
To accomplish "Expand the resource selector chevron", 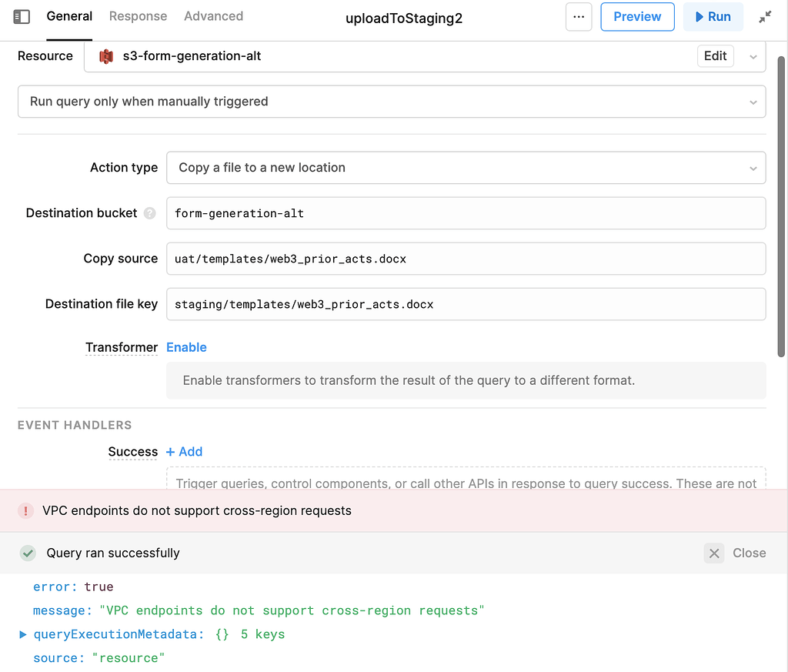I will (x=753, y=56).
